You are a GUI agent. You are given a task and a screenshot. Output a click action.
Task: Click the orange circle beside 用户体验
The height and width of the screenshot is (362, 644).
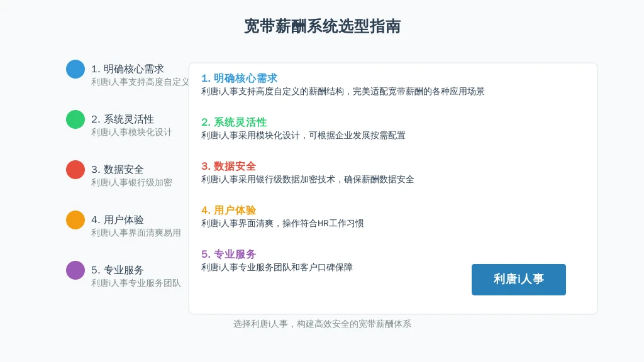click(x=75, y=220)
